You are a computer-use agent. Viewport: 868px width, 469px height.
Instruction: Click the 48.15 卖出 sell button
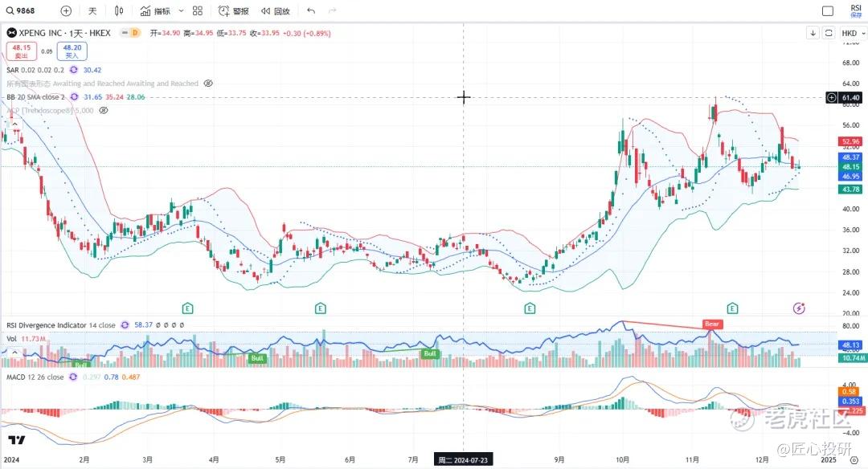[22, 51]
